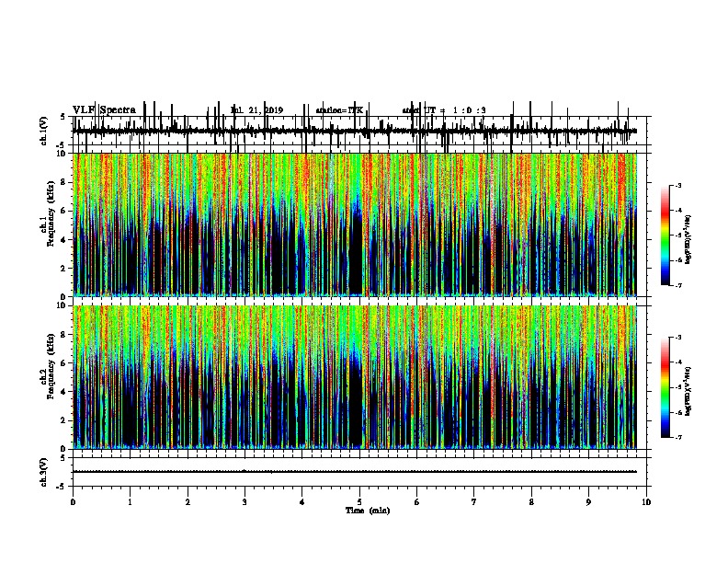The height and width of the screenshot is (563, 728).
Task: Click the time axis tick label "9"
Action: [x=588, y=502]
